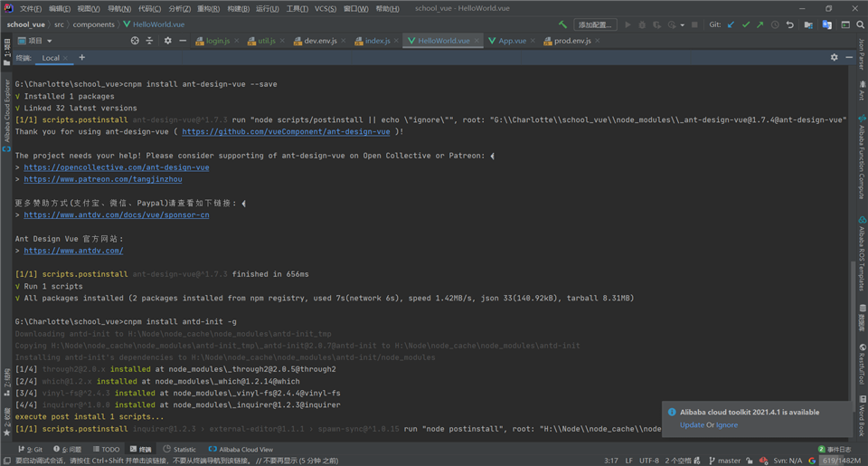This screenshot has height=466, width=868.
Task: Open the 项目 view dropdown
Action: point(35,41)
